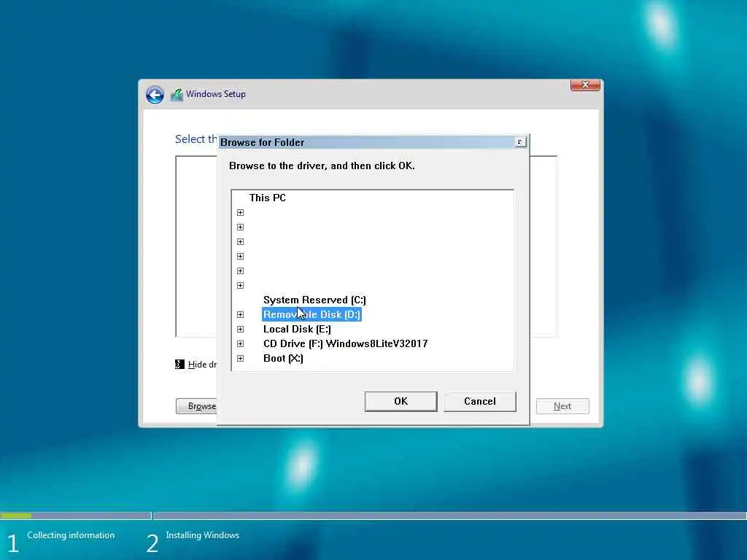747x560 pixels.
Task: Expand the Removable Disk (D:) node
Action: pos(240,315)
